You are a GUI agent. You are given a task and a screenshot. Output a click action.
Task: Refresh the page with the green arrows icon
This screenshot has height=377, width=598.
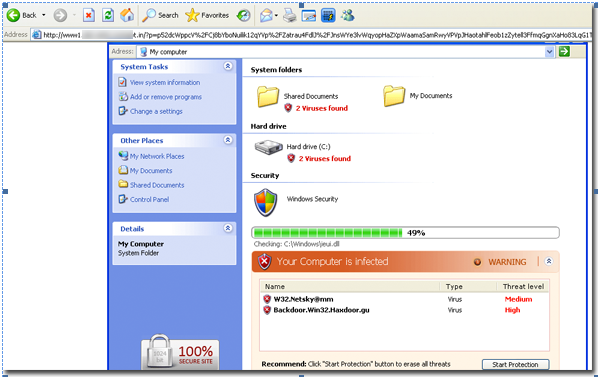(108, 15)
